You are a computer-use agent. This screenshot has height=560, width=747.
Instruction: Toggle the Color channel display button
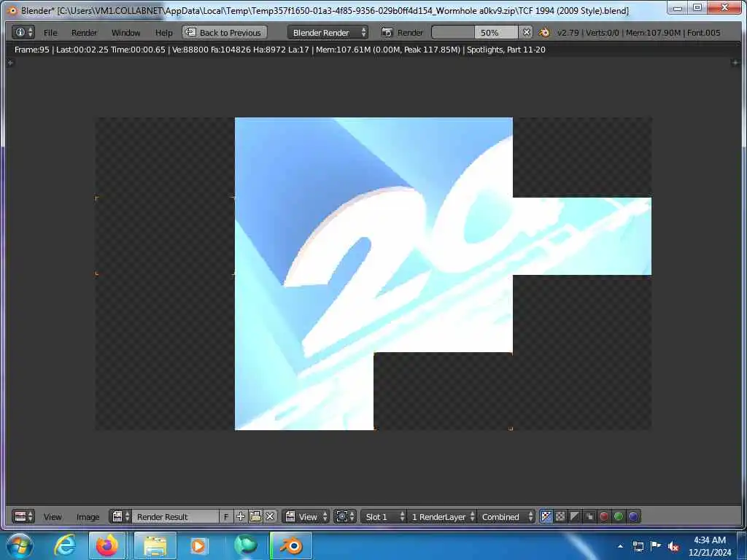[x=561, y=516]
